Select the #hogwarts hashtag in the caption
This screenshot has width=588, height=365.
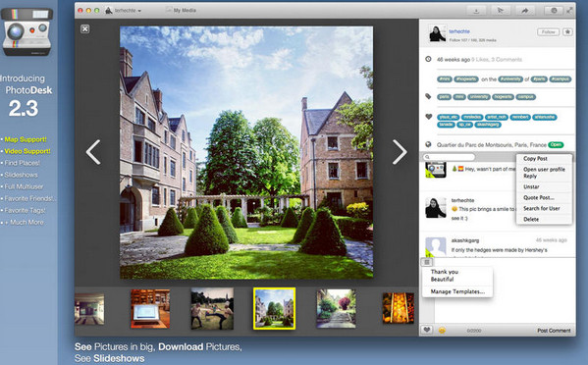click(x=466, y=79)
